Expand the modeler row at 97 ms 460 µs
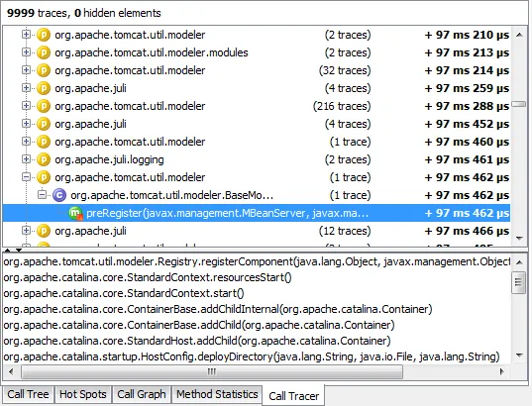 [26, 142]
